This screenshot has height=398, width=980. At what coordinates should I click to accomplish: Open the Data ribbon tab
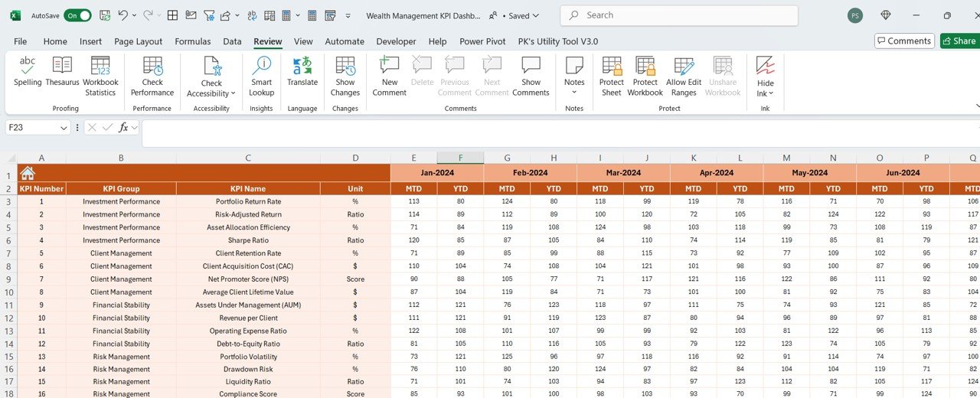pyautogui.click(x=232, y=41)
